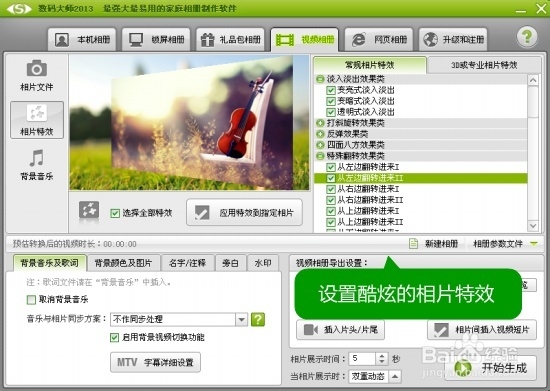
Task: Switch to 锁屏相册 tab
Action: click(156, 40)
